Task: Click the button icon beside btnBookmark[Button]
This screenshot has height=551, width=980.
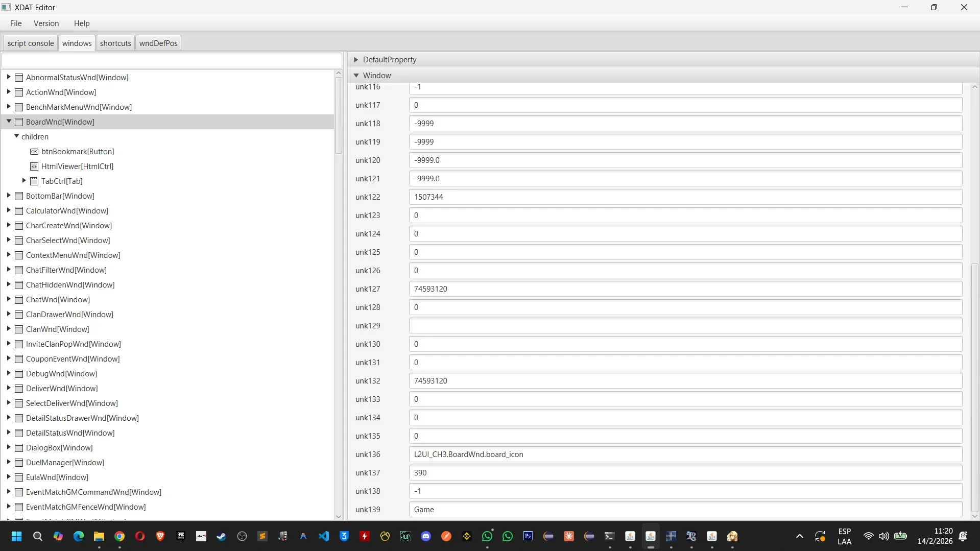Action: pyautogui.click(x=34, y=152)
